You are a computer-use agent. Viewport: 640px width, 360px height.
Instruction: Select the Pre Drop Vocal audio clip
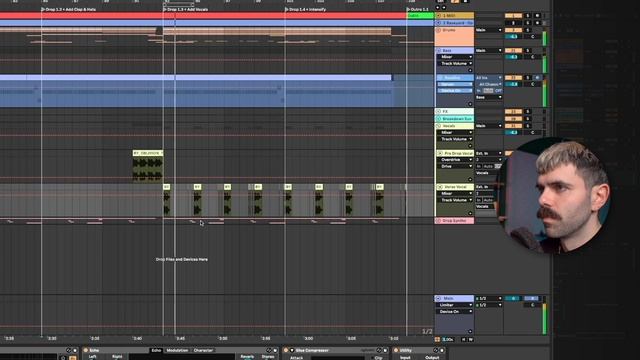[148, 166]
